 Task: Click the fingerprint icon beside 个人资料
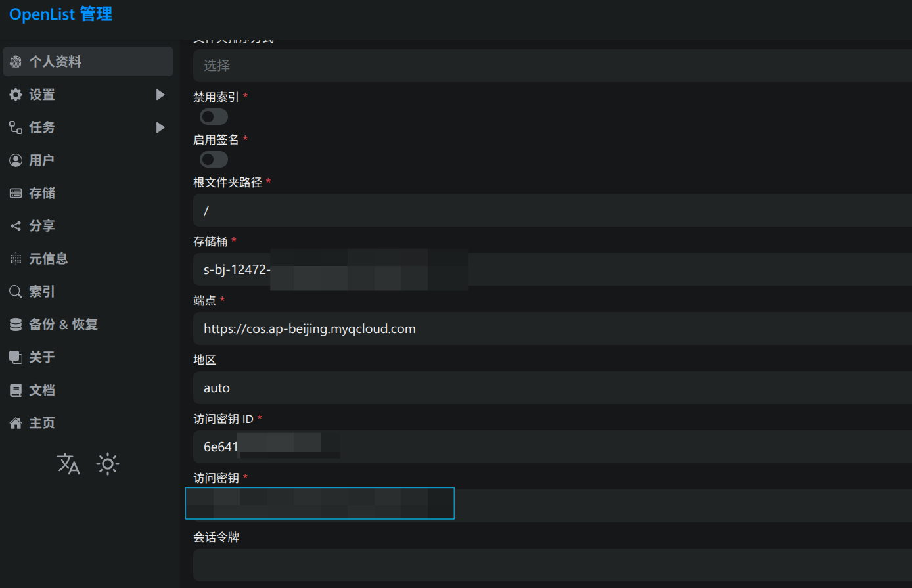coord(16,62)
